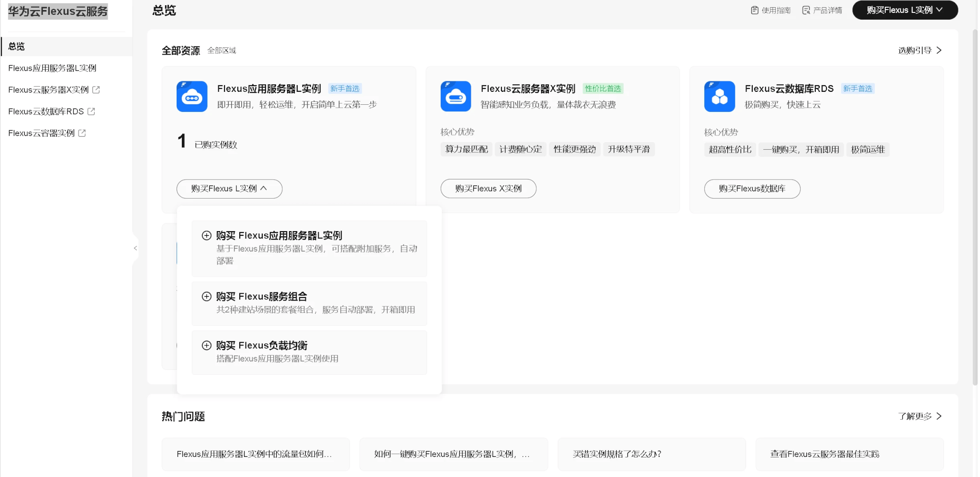This screenshot has height=477, width=980.
Task: Click the 升级特平滑 tag
Action: point(629,149)
